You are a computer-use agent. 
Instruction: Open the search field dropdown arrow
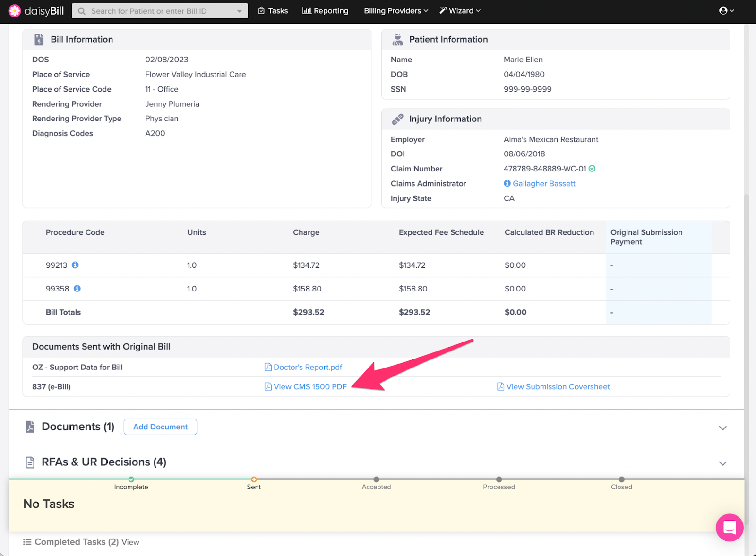[x=240, y=11]
